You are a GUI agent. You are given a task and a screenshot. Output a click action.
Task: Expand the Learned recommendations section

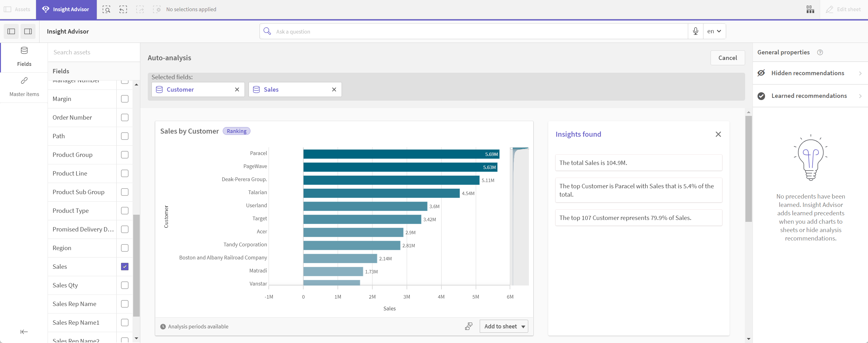[x=860, y=96]
